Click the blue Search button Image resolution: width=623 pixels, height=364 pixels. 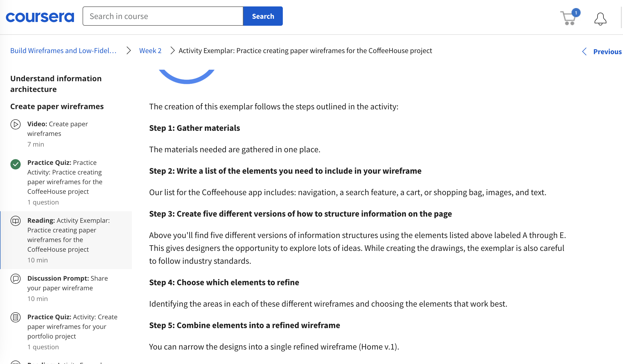click(263, 16)
